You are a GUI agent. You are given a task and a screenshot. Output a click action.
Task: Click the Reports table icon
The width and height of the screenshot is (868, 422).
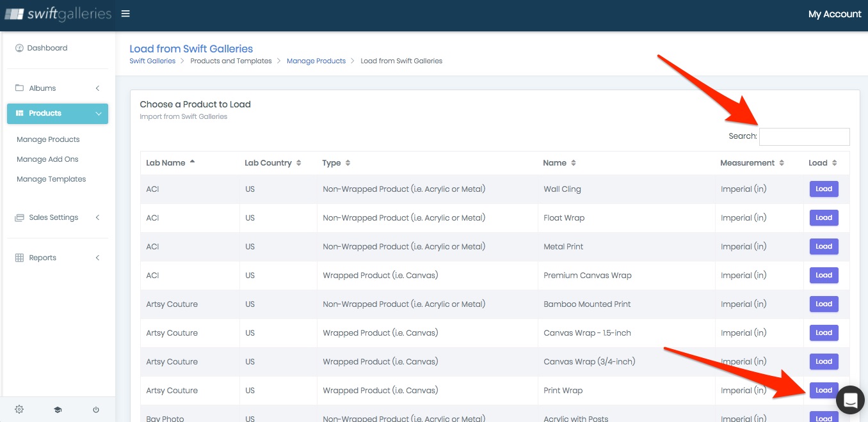coord(19,258)
